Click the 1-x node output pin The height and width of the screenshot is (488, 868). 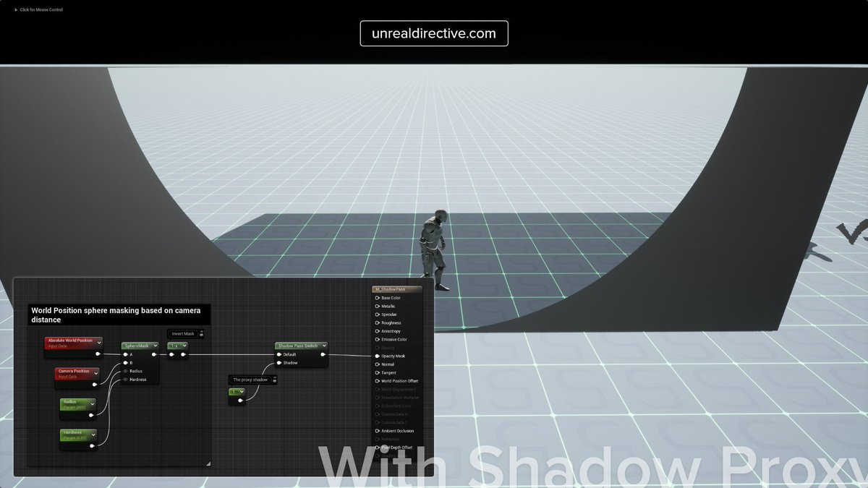click(x=183, y=354)
